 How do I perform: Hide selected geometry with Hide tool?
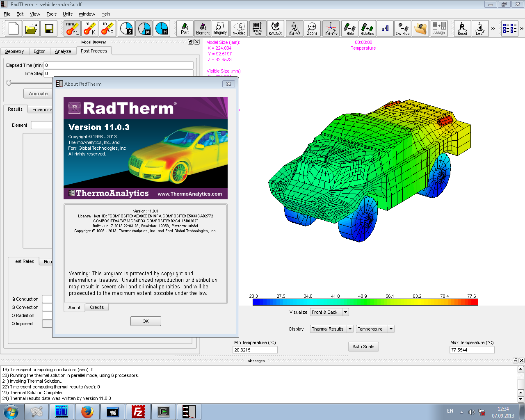(350, 29)
